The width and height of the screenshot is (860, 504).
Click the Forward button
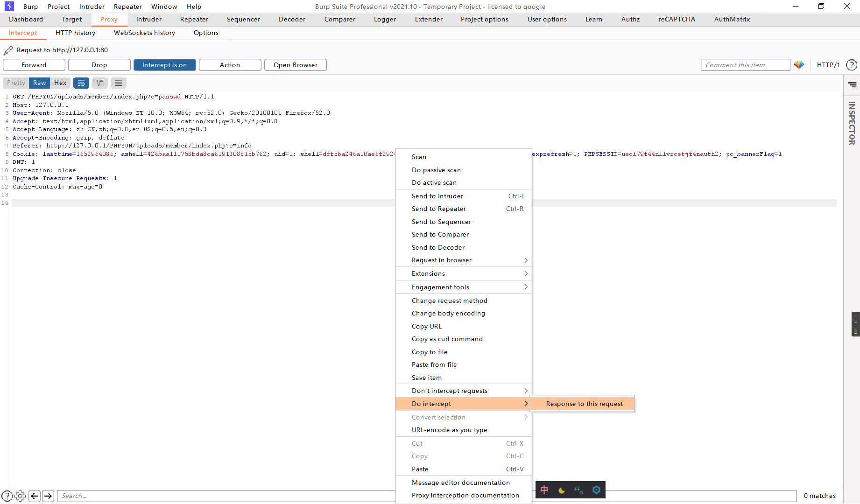[x=34, y=65]
